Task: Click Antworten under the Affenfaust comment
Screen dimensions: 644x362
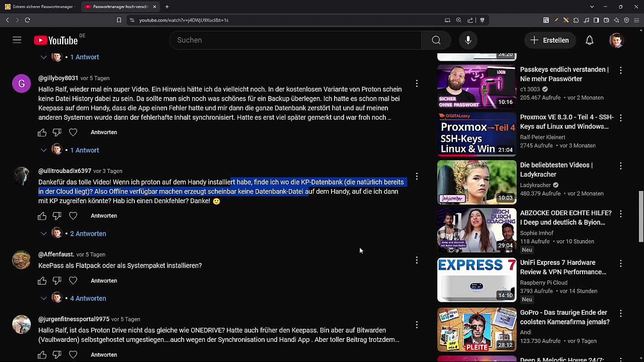Action: pyautogui.click(x=104, y=281)
